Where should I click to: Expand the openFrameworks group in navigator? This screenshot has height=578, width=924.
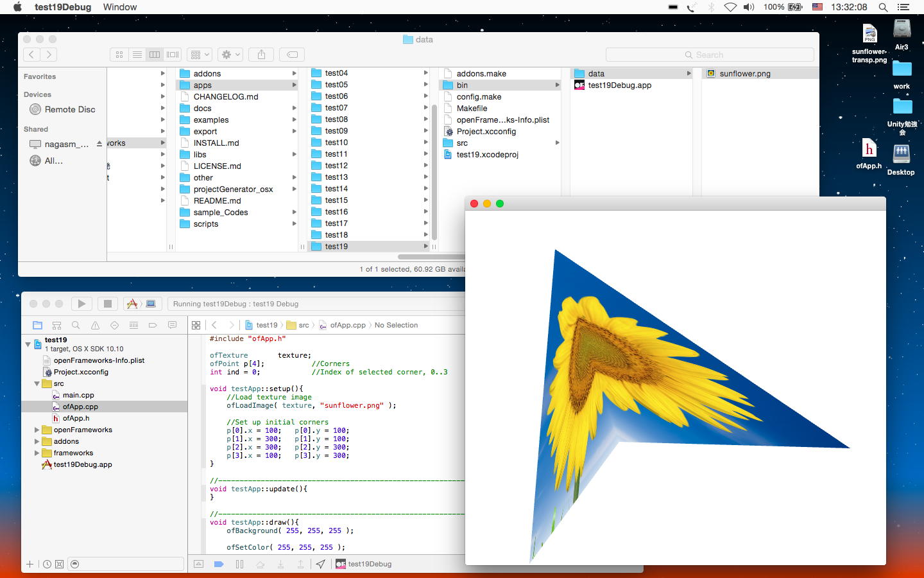pyautogui.click(x=37, y=430)
